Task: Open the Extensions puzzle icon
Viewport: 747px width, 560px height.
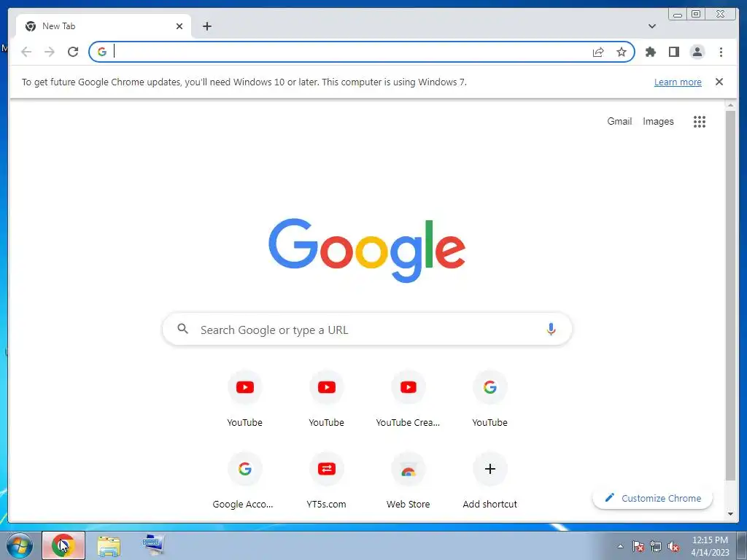Action: (x=650, y=52)
